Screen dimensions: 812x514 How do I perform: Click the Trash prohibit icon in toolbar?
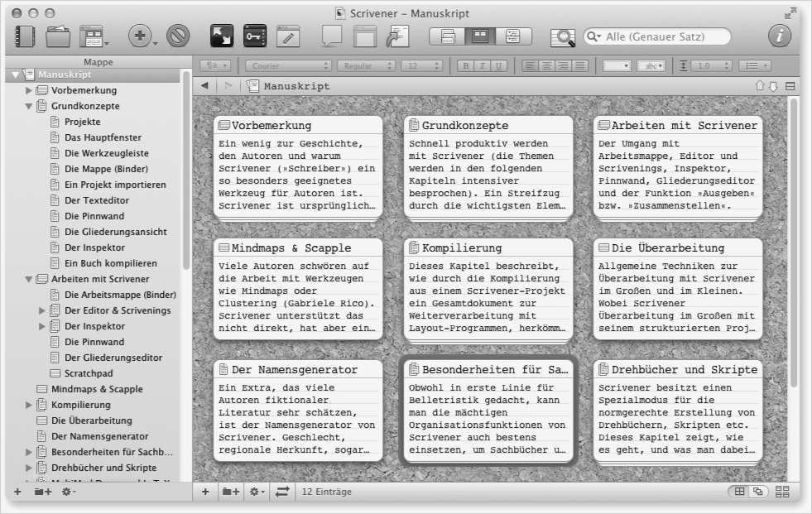178,36
